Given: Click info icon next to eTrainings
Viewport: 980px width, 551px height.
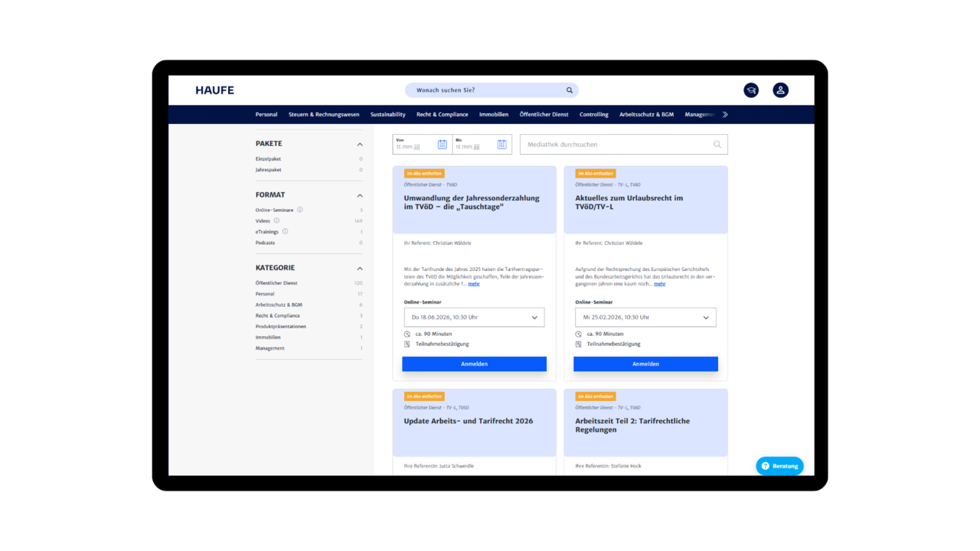Looking at the screenshot, I should click(285, 232).
